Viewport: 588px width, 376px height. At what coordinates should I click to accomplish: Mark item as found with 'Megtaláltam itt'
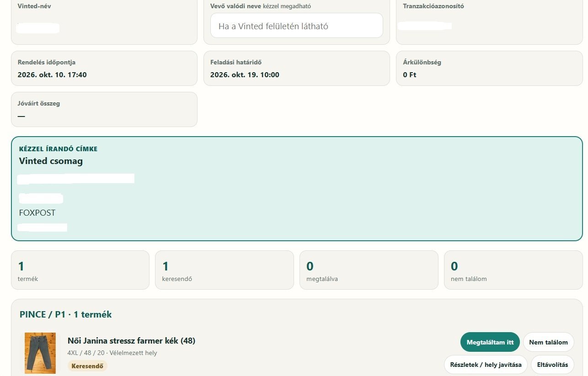pyautogui.click(x=490, y=342)
